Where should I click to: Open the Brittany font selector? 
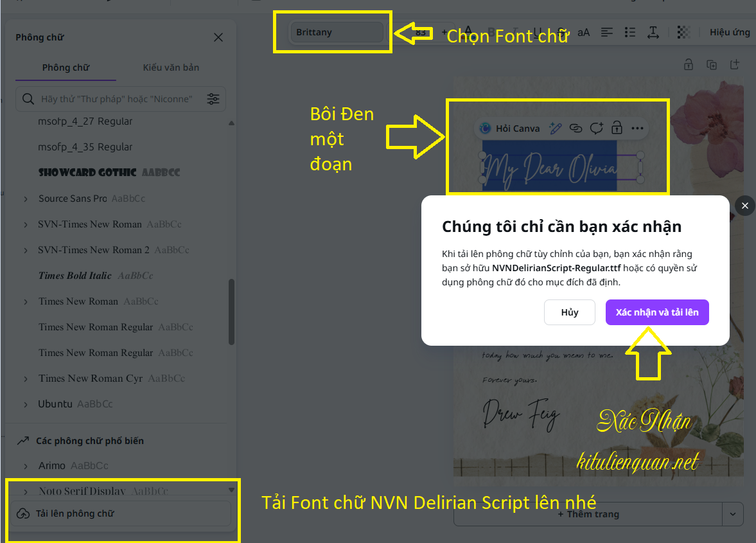337,32
